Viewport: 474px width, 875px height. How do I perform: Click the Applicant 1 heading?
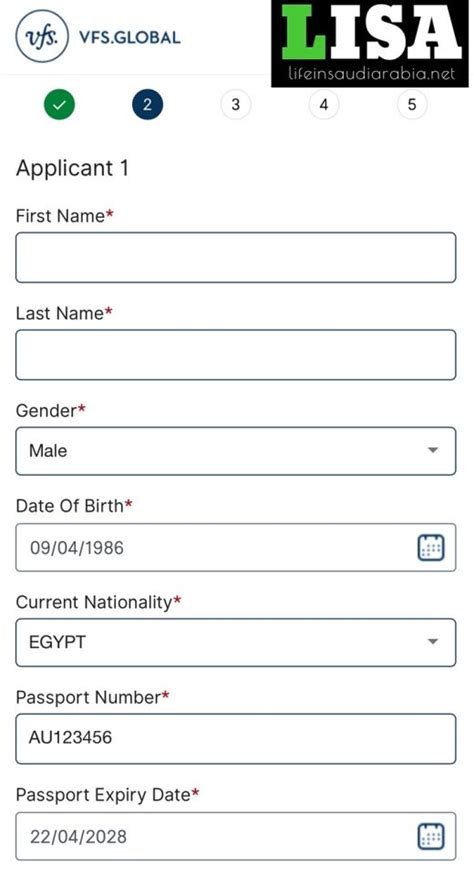pos(72,168)
